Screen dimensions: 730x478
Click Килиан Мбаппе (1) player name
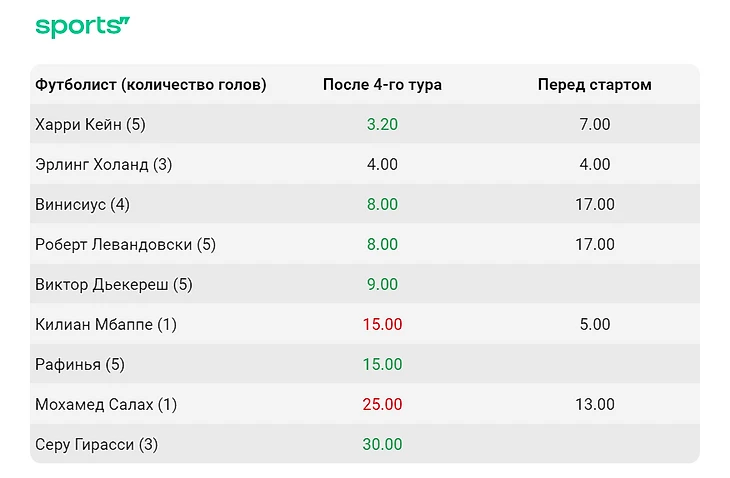pyautogui.click(x=106, y=324)
